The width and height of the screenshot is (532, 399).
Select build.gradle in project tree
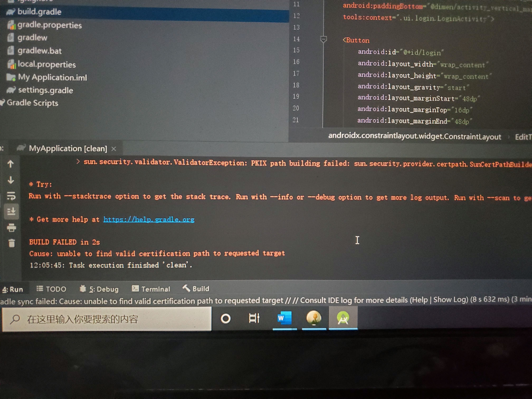click(x=39, y=12)
